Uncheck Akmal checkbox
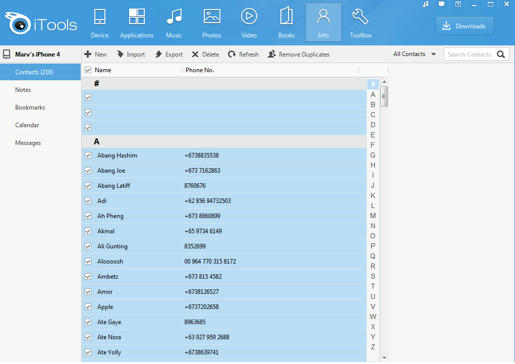Viewport: 515px width, 364px height. [x=88, y=231]
